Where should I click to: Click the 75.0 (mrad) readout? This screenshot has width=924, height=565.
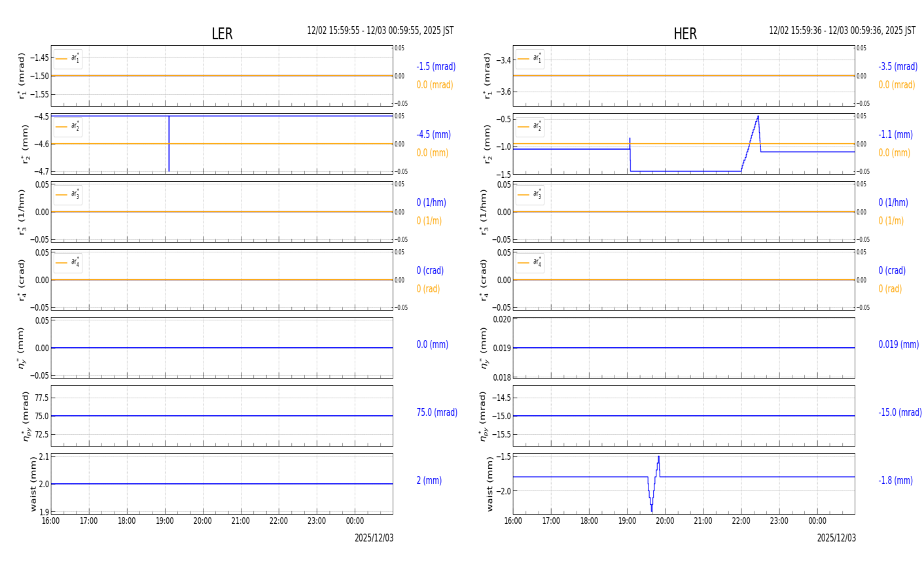[x=437, y=413]
